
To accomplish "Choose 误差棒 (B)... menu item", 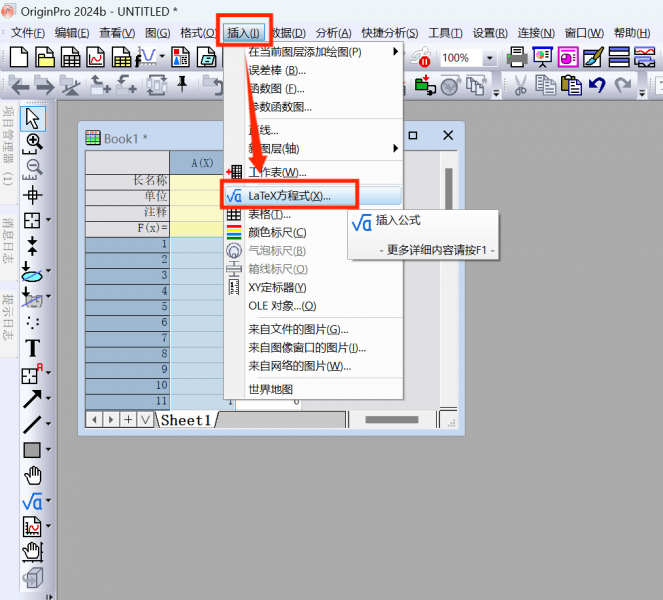I will 313,70.
